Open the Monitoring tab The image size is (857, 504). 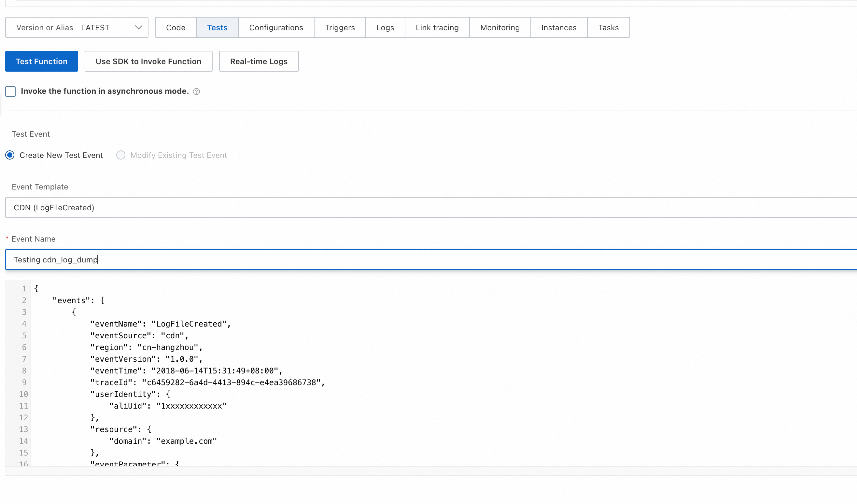point(499,28)
